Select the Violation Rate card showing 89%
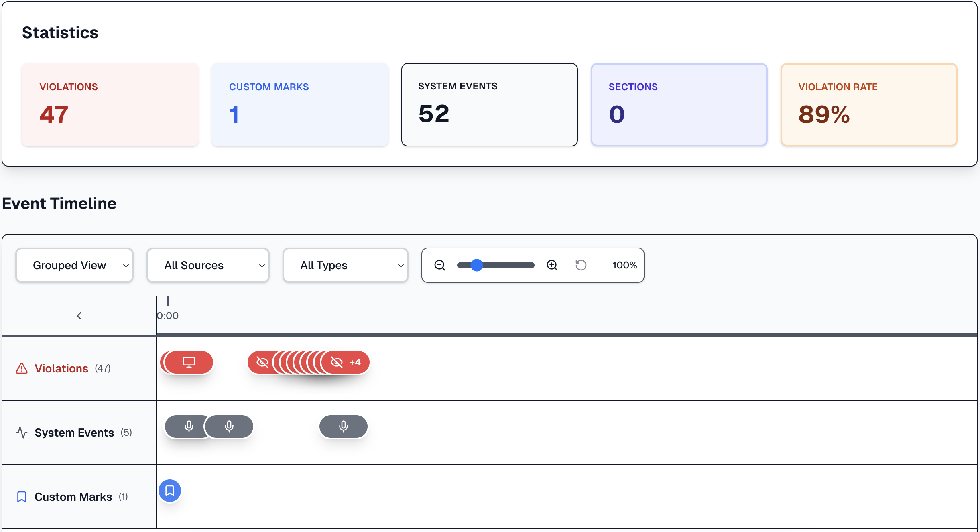980x532 pixels. (868, 105)
